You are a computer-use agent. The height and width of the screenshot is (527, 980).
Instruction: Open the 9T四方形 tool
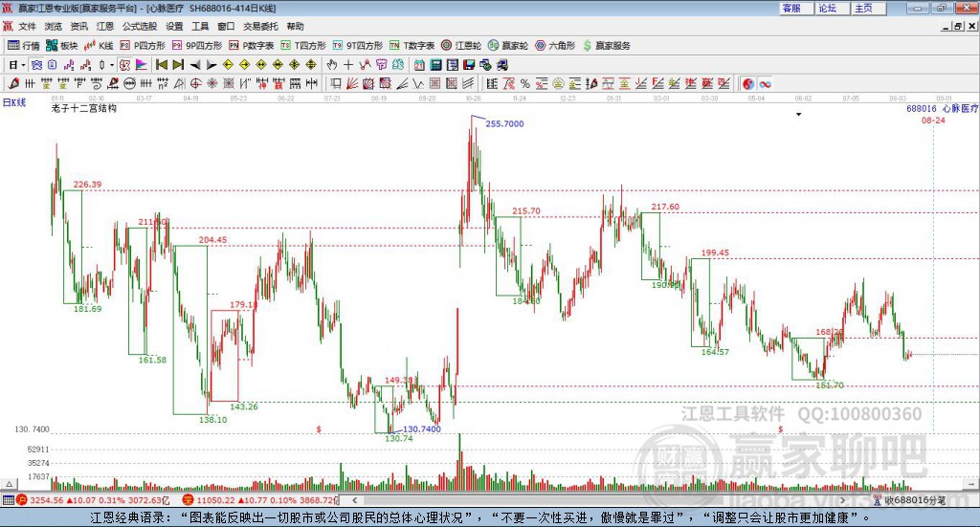point(358,46)
